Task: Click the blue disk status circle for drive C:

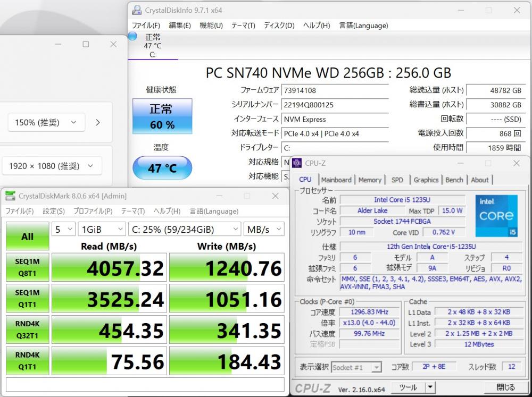Action: [x=132, y=36]
